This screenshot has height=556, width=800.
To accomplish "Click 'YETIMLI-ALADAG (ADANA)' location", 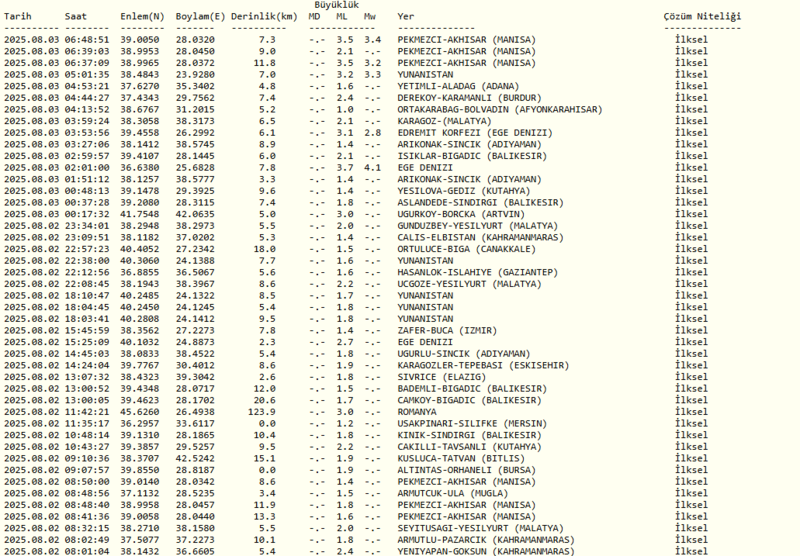I will pyautogui.click(x=458, y=86).
